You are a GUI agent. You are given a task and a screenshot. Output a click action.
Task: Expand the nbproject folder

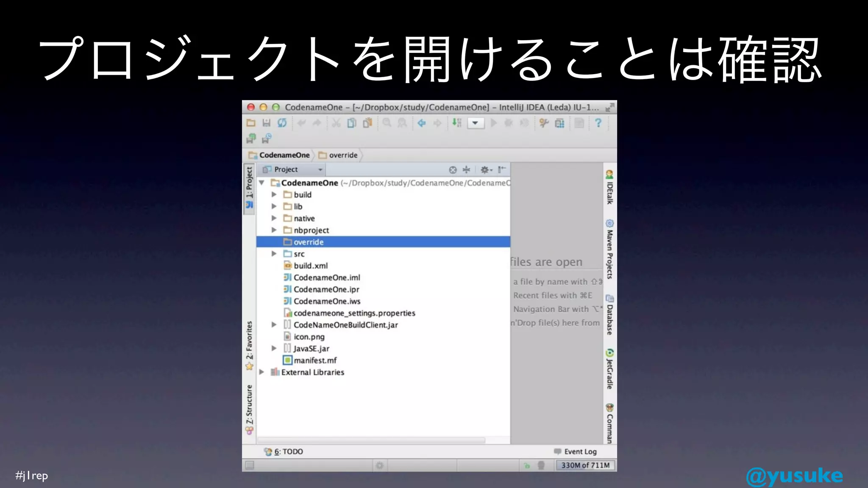(274, 230)
